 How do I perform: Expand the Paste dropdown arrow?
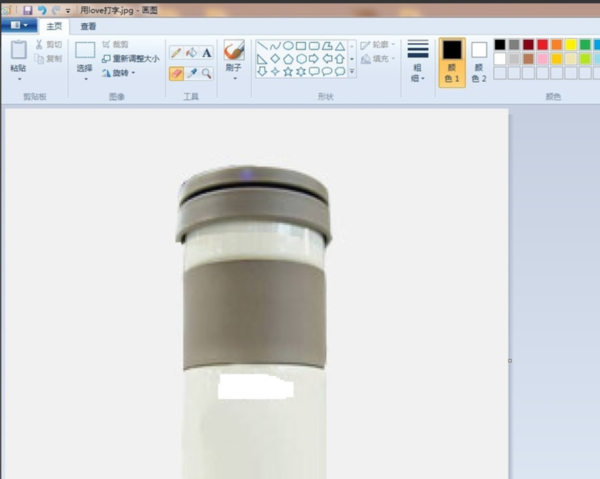pos(19,79)
